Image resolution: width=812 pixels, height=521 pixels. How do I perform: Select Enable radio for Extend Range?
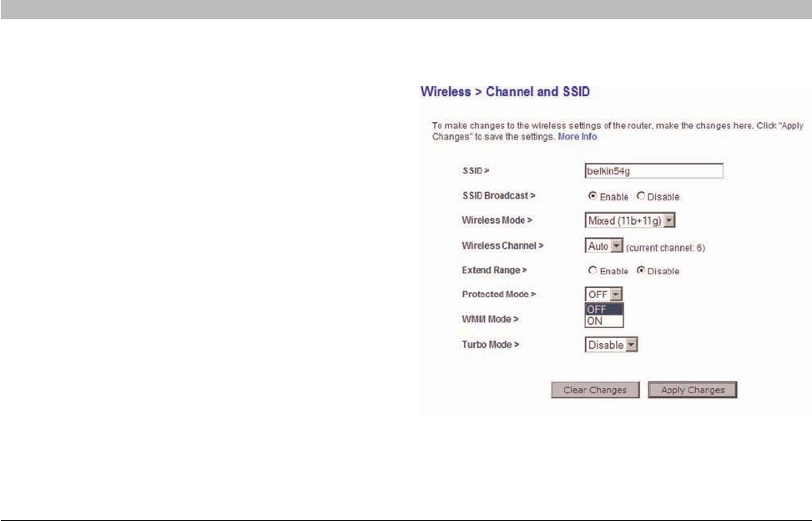593,271
